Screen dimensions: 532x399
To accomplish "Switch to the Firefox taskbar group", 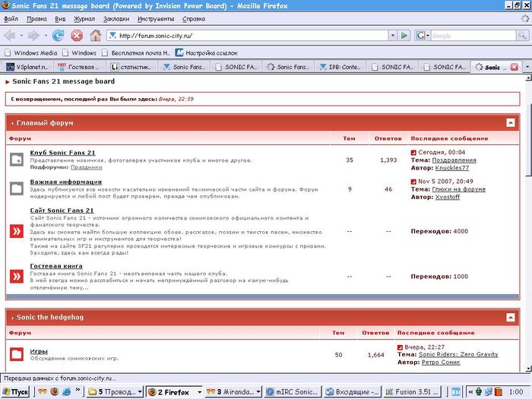I will click(175, 392).
